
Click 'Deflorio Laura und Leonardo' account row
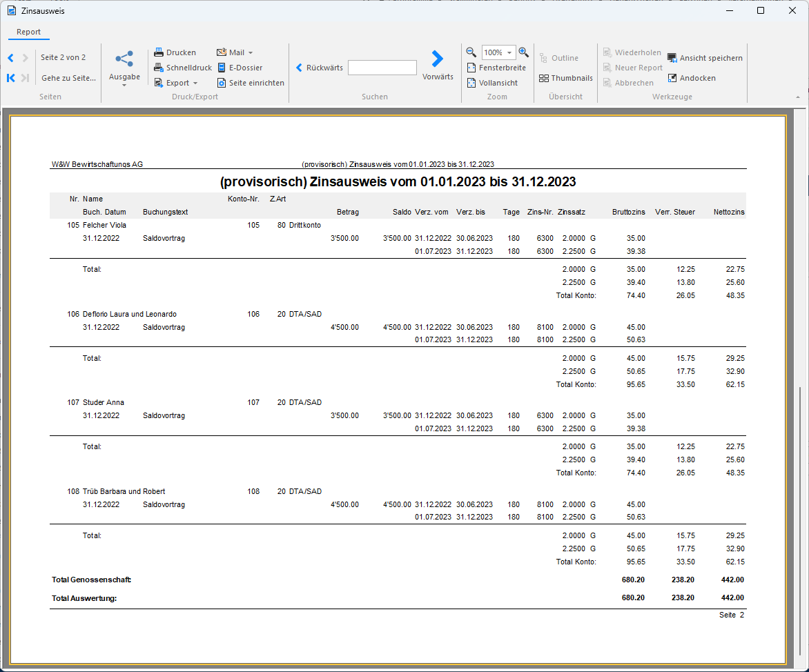(x=130, y=314)
